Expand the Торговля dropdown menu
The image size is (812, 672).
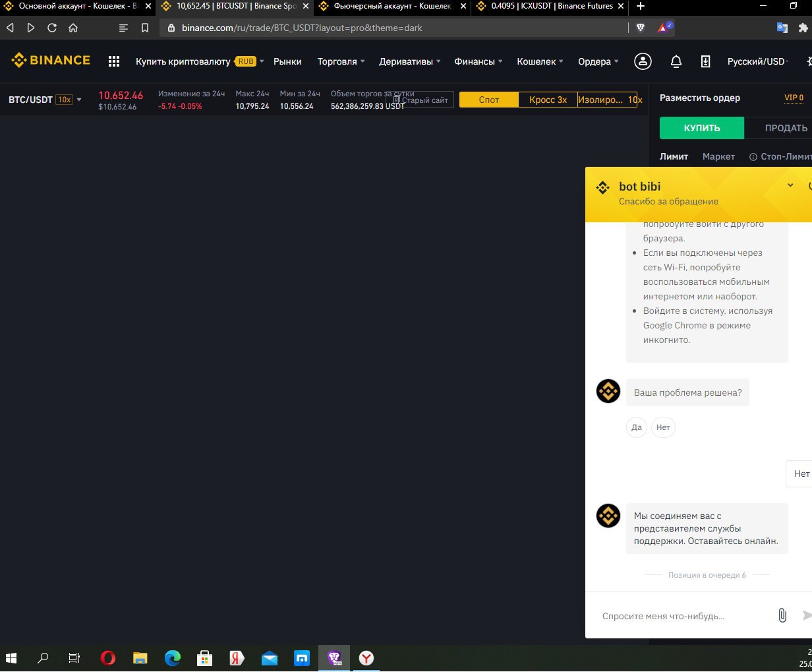(x=341, y=61)
